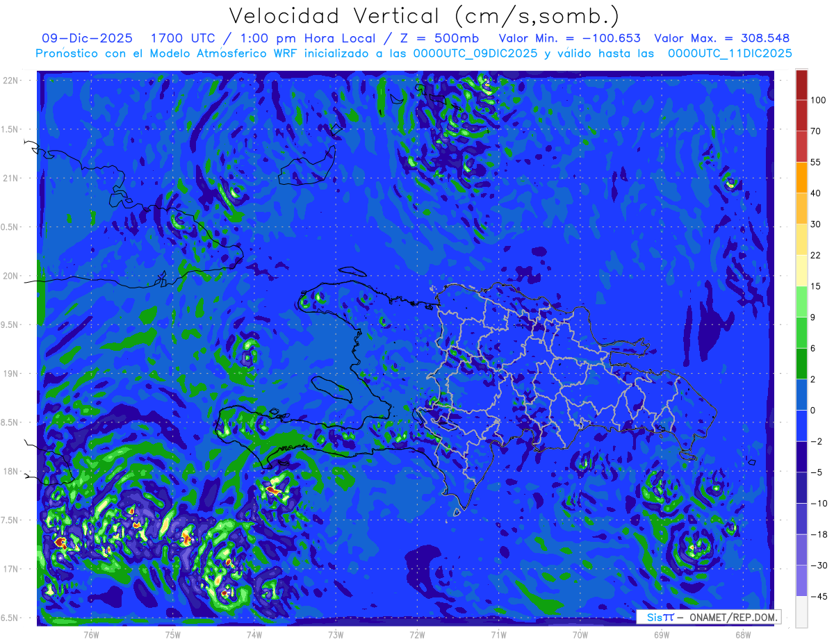
Task: Click the colorbar label '55'
Action: (816, 162)
